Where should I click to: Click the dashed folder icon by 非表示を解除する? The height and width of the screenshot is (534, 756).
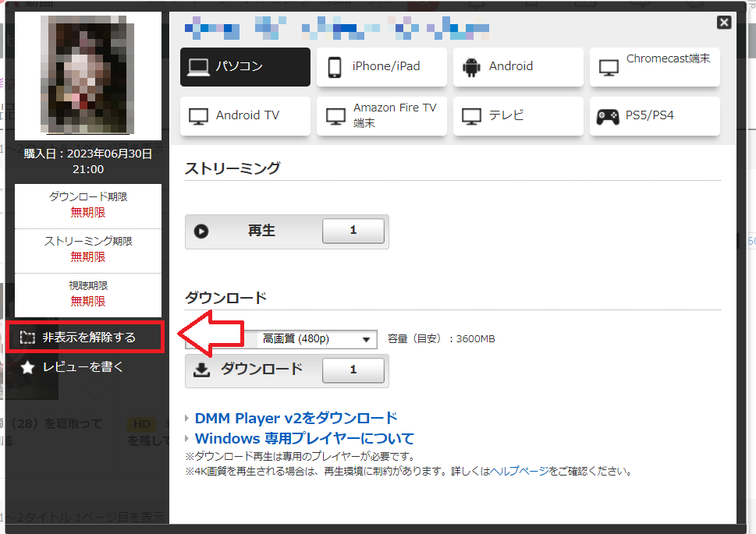[27, 338]
